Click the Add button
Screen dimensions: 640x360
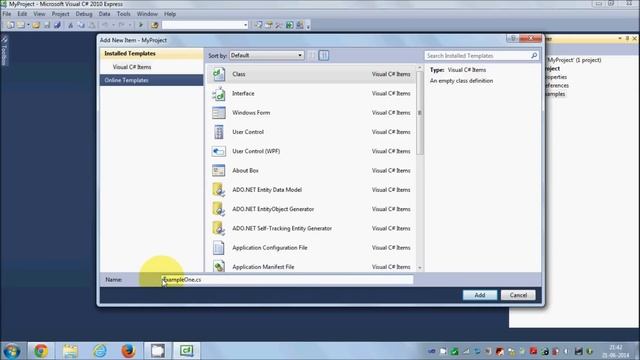[x=480, y=295]
